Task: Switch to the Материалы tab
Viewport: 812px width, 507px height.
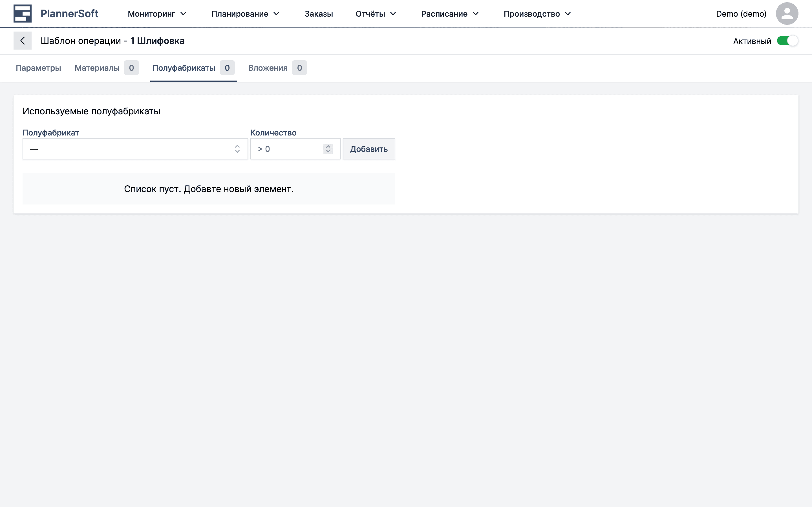Action: 97,68
